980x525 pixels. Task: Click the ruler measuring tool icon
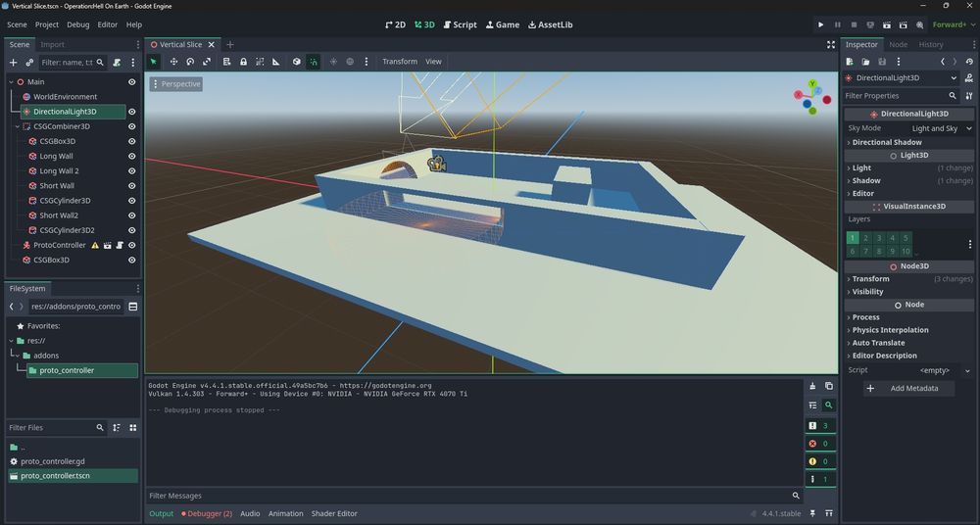[275, 62]
